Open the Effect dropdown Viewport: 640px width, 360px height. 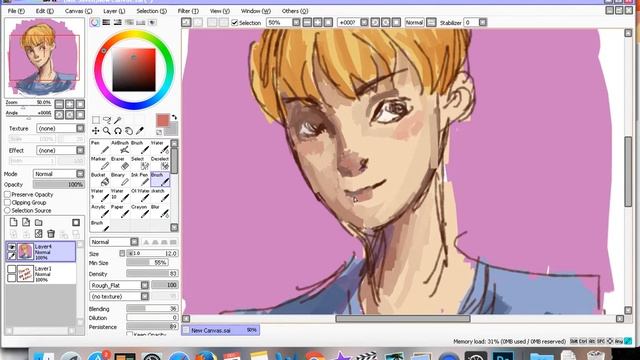(80, 150)
